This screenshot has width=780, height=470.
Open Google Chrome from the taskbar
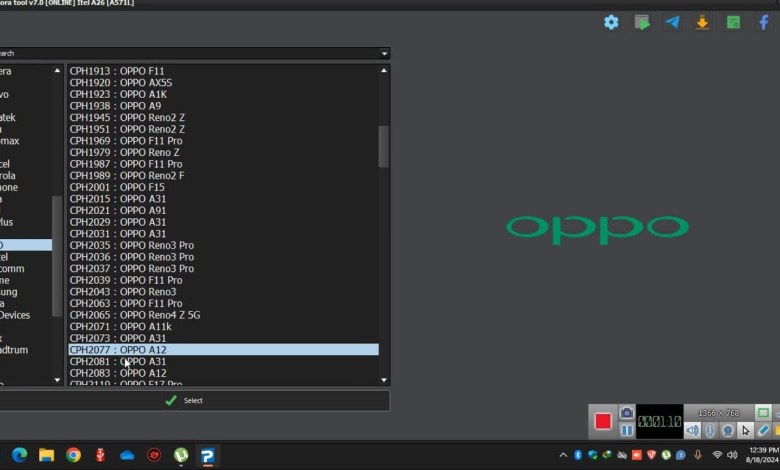73,455
